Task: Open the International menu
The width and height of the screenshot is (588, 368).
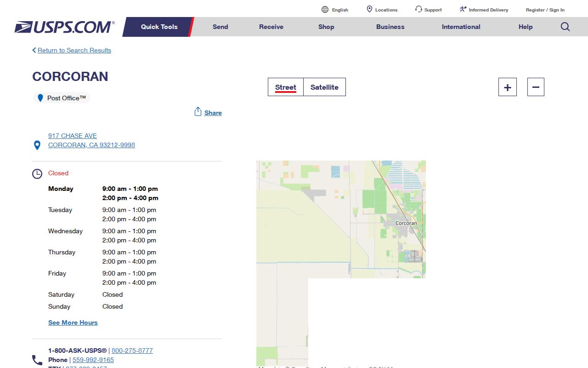Action: tap(461, 27)
